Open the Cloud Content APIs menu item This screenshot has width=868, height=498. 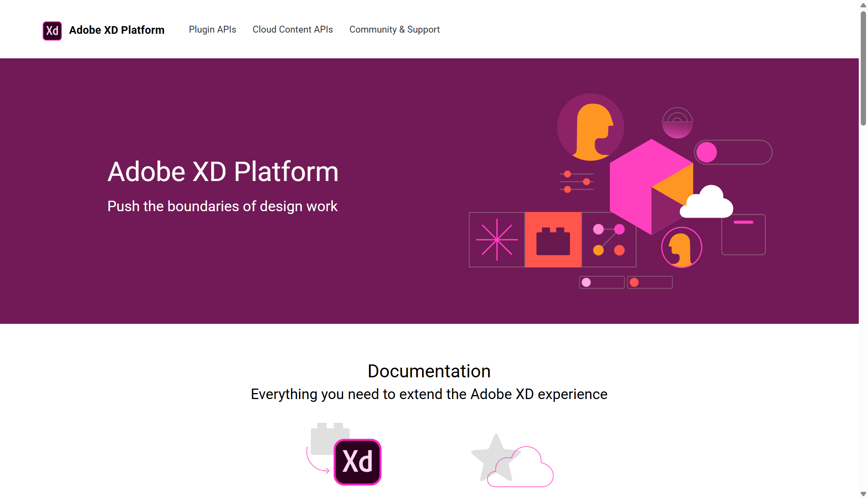293,29
